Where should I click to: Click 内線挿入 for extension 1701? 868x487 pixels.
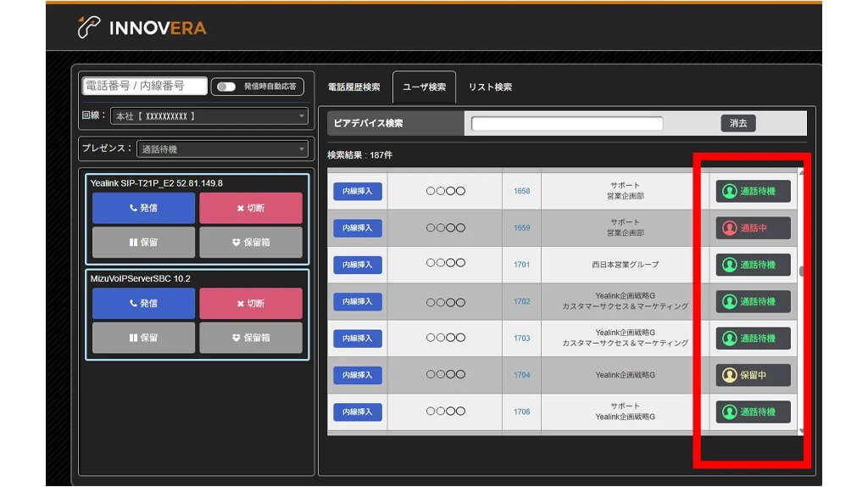pyautogui.click(x=358, y=265)
